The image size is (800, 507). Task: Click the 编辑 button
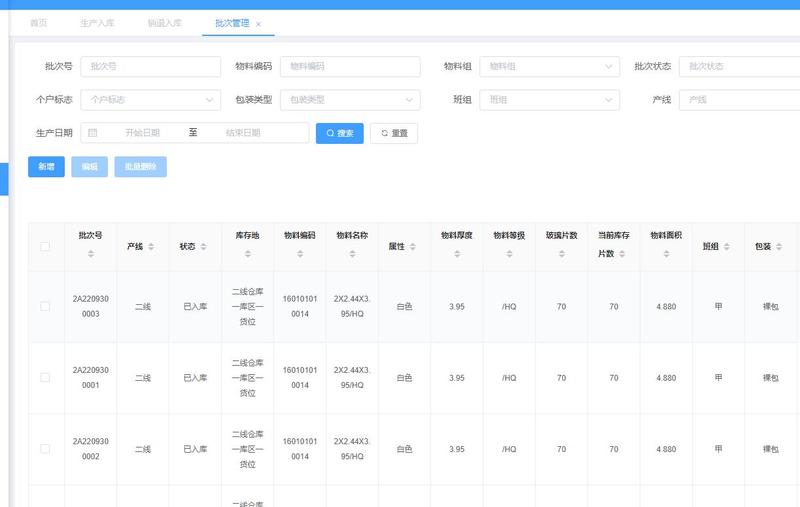click(x=89, y=167)
